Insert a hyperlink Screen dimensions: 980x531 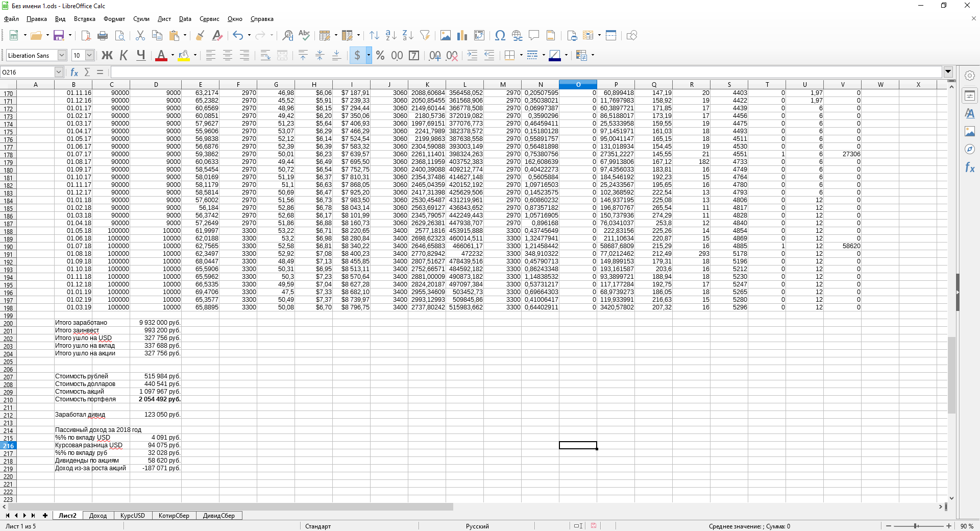(x=517, y=35)
